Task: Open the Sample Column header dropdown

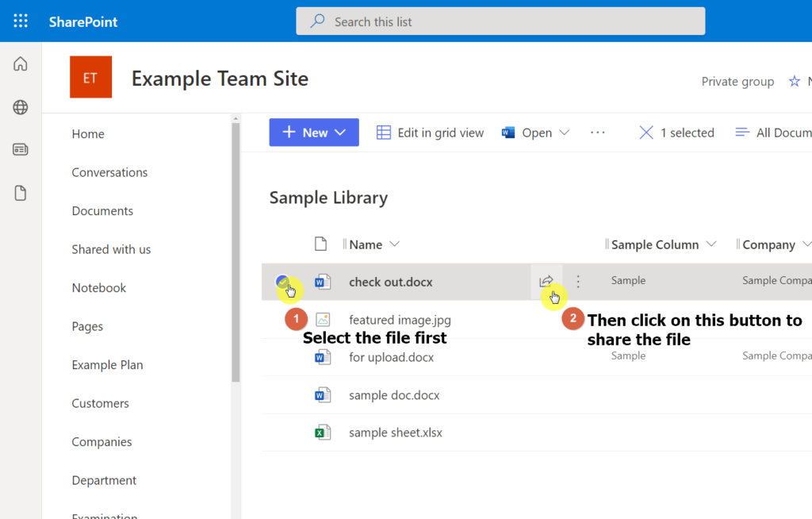Action: click(x=711, y=244)
